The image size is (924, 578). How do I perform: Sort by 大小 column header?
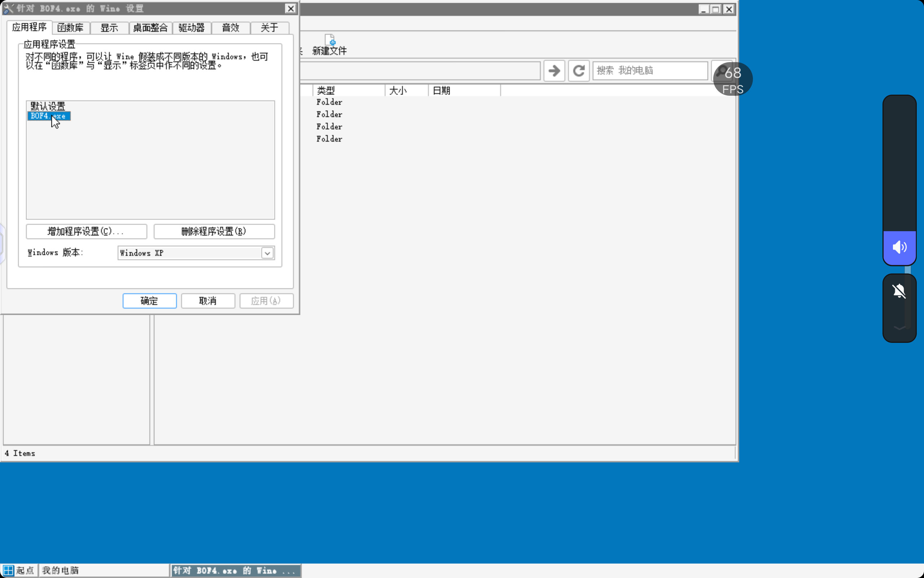pyautogui.click(x=407, y=91)
